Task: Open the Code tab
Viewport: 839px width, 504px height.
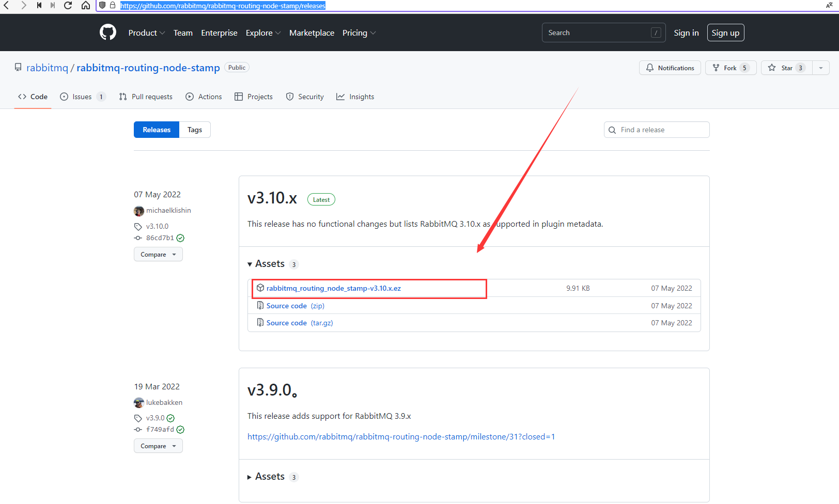Action: coord(33,97)
